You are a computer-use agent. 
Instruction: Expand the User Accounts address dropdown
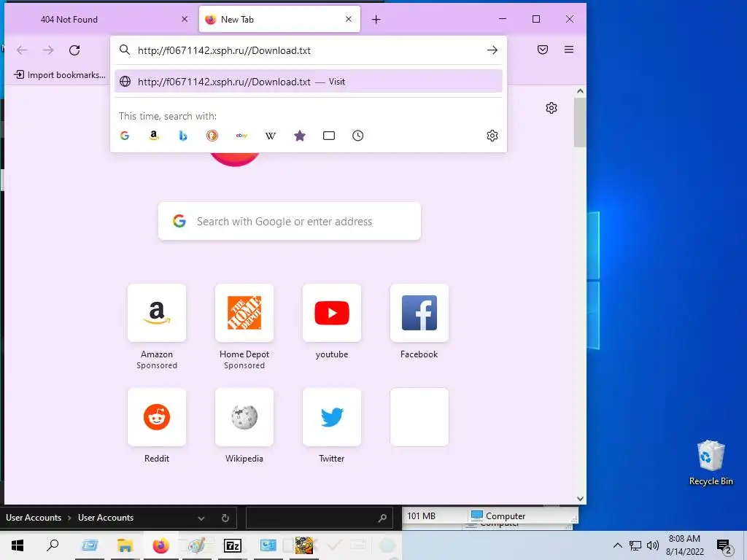point(201,518)
